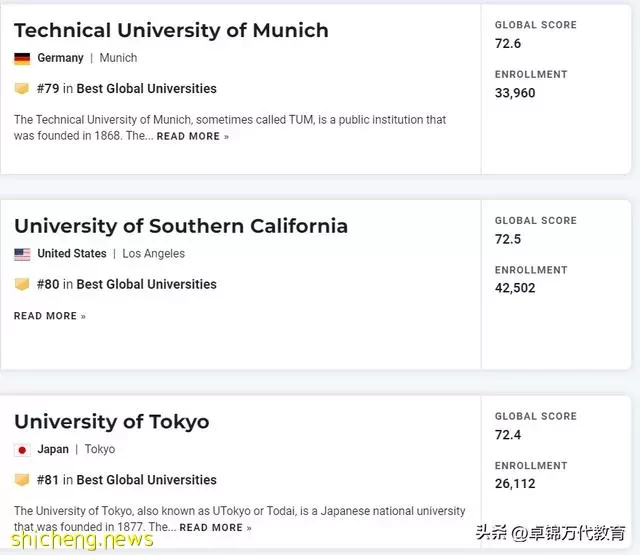Click the Los Angeles location text
Image resolution: width=640 pixels, height=555 pixels.
(x=153, y=253)
